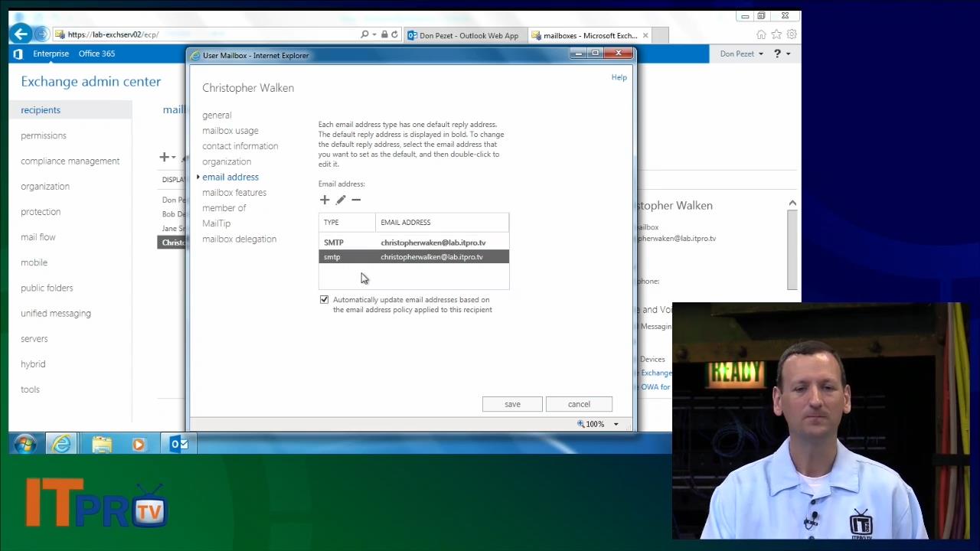Open Windows Media Player from taskbar

139,444
